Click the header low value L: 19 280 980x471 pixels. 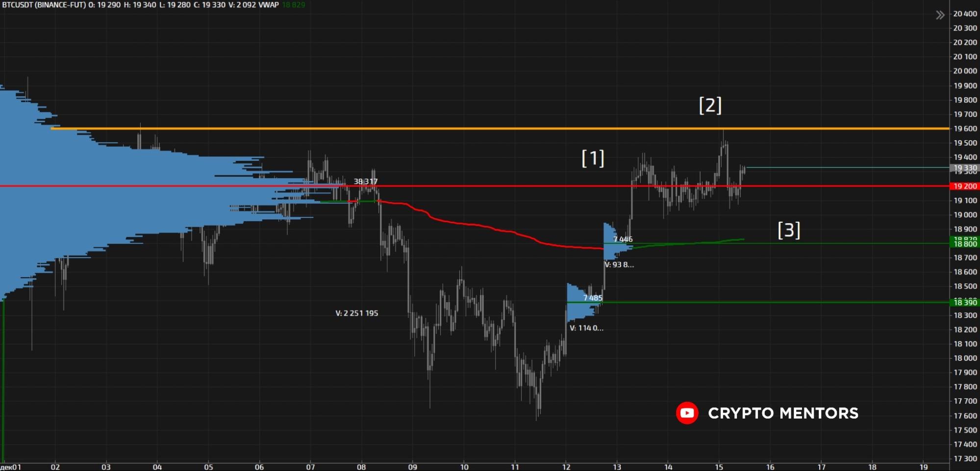[x=175, y=5]
